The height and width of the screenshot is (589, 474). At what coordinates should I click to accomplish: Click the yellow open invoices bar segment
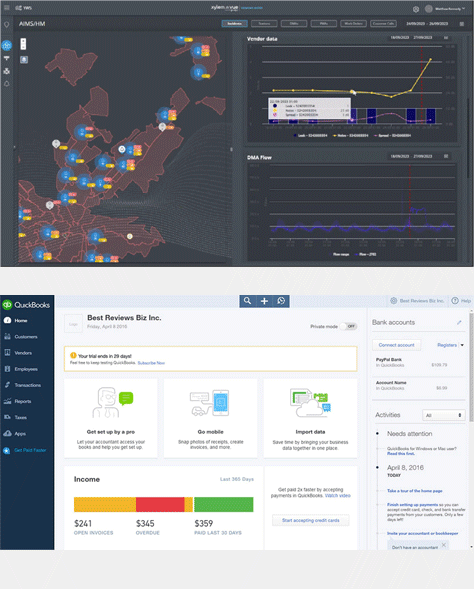point(105,504)
